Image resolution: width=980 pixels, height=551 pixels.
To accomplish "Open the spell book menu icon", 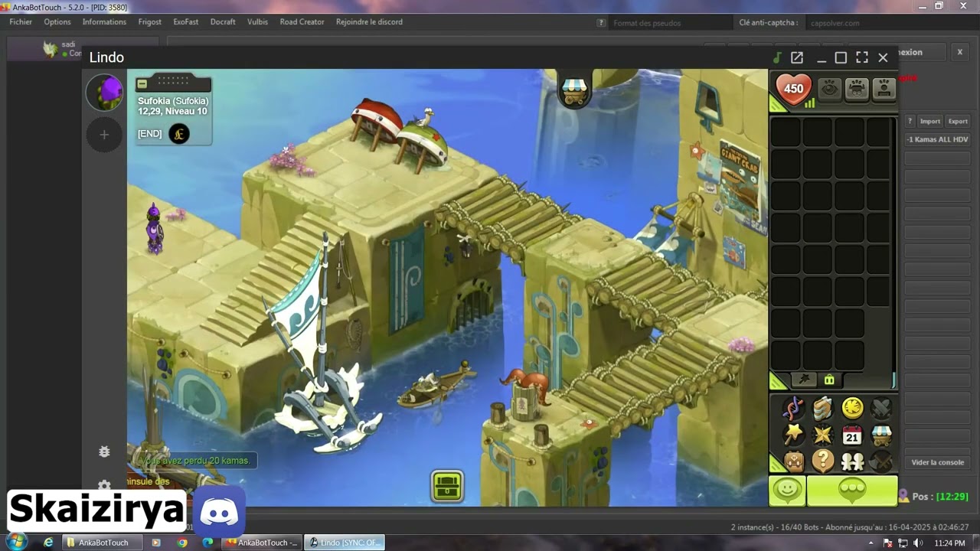I will 823,409.
